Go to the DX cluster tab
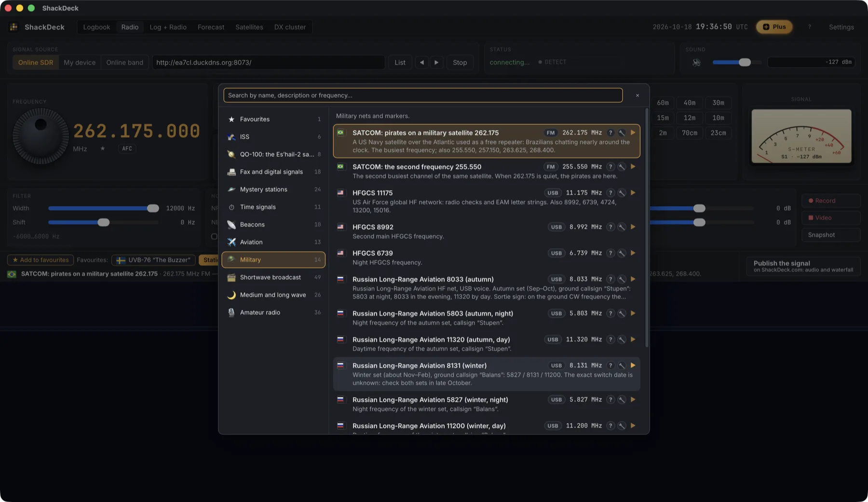This screenshot has height=502, width=868. point(290,27)
